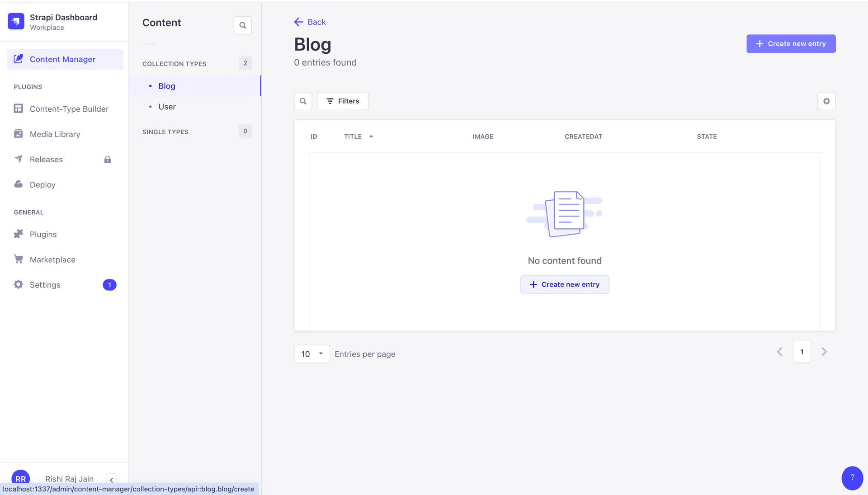Image resolution: width=868 pixels, height=495 pixels.
Task: Switch to the User collection type
Action: click(x=167, y=107)
